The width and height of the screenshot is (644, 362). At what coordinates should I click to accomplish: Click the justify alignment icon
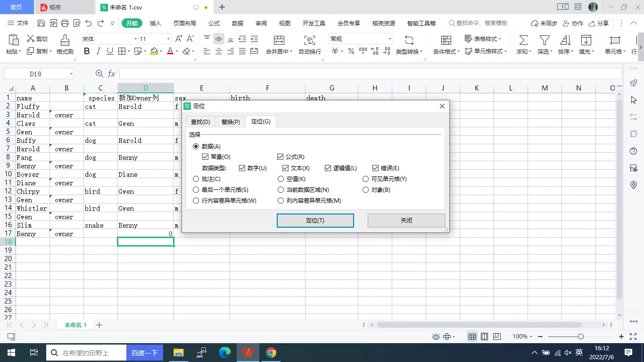click(242, 51)
